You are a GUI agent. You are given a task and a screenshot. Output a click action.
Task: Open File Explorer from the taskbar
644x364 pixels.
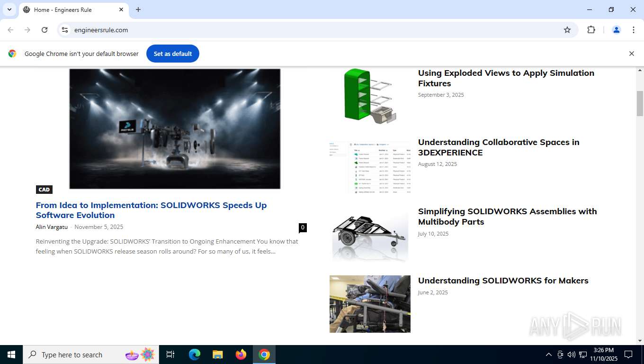coord(217,355)
